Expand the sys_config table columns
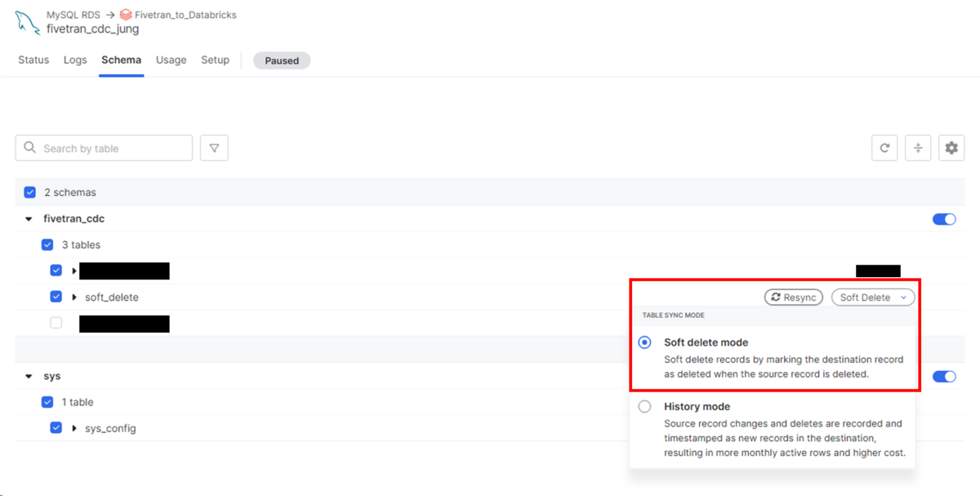980x496 pixels. click(x=74, y=428)
